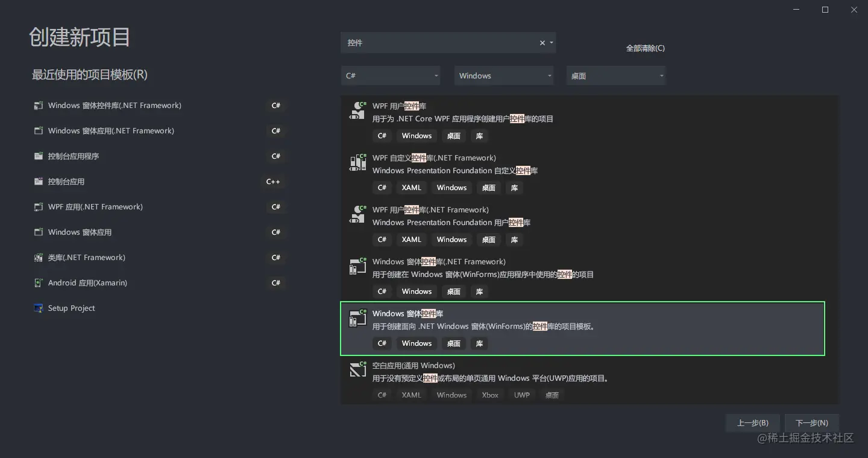
Task: Click the WPF 应用(.NET Framework) recent icon
Action: (x=39, y=207)
